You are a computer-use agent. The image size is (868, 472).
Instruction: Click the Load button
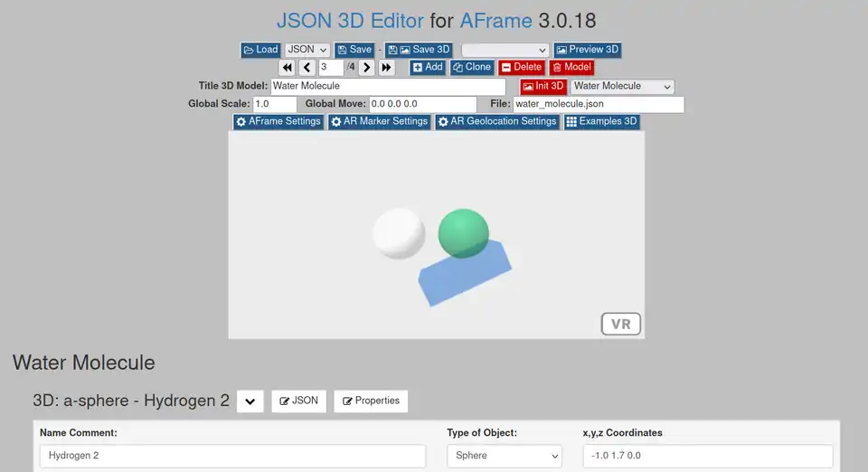click(x=260, y=50)
